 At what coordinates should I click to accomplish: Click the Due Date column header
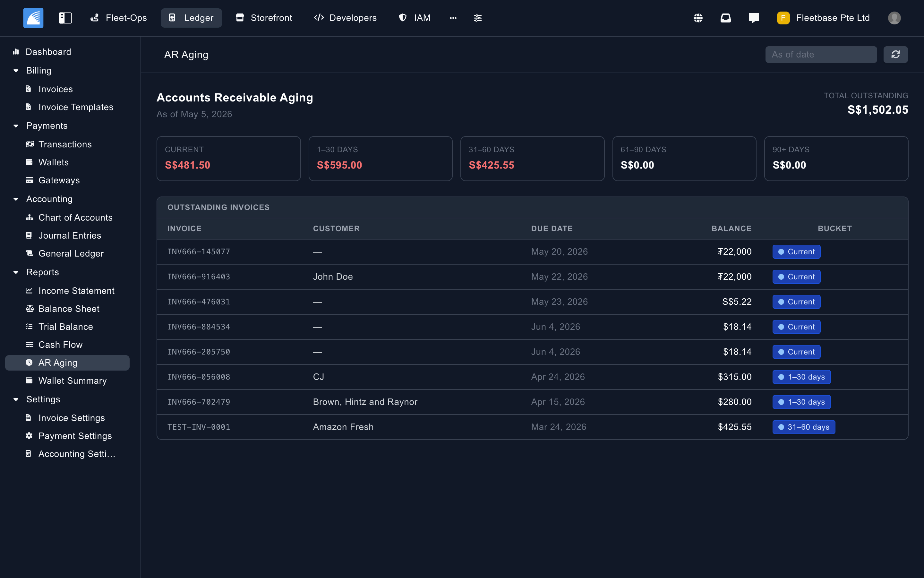pos(552,229)
